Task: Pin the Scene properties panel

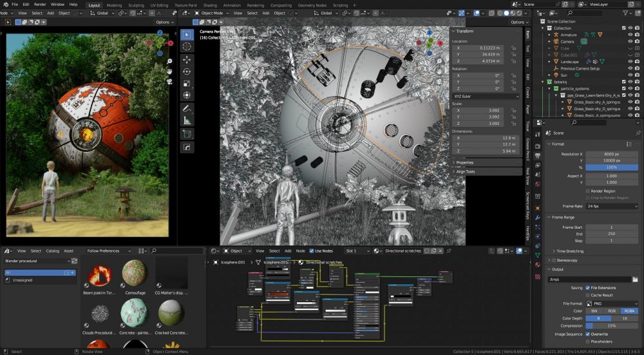Action: [638, 133]
